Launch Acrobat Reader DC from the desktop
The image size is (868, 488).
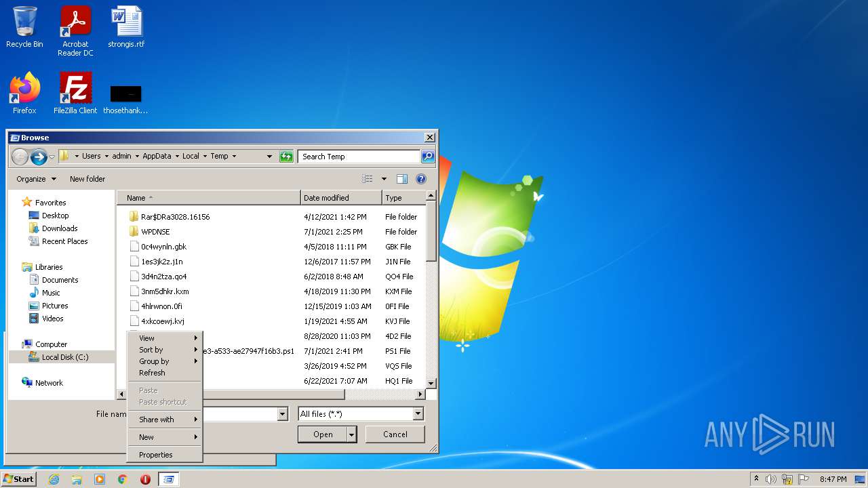(75, 31)
